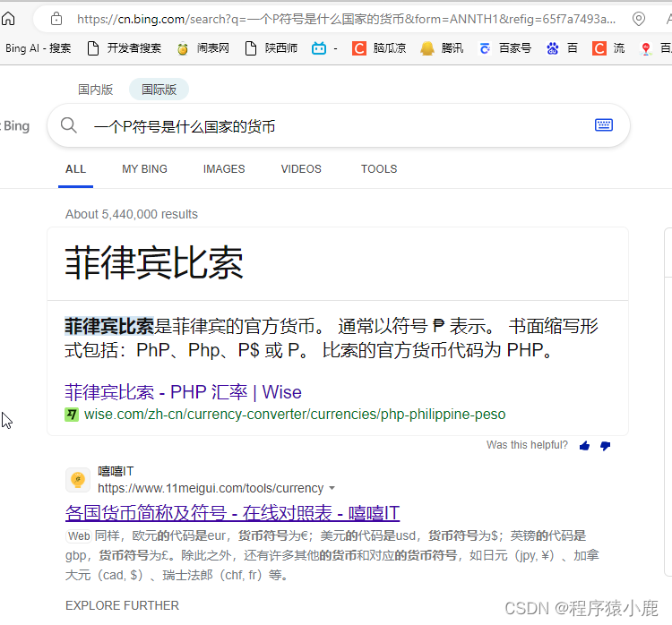672x625 pixels.
Task: Click thumbs up helpful icon
Action: (x=584, y=446)
